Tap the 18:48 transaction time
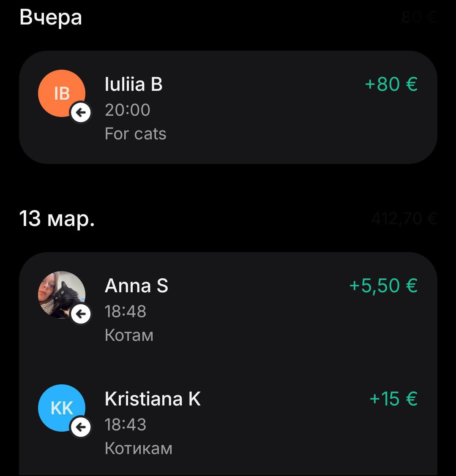This screenshot has height=476, width=456. click(x=126, y=312)
